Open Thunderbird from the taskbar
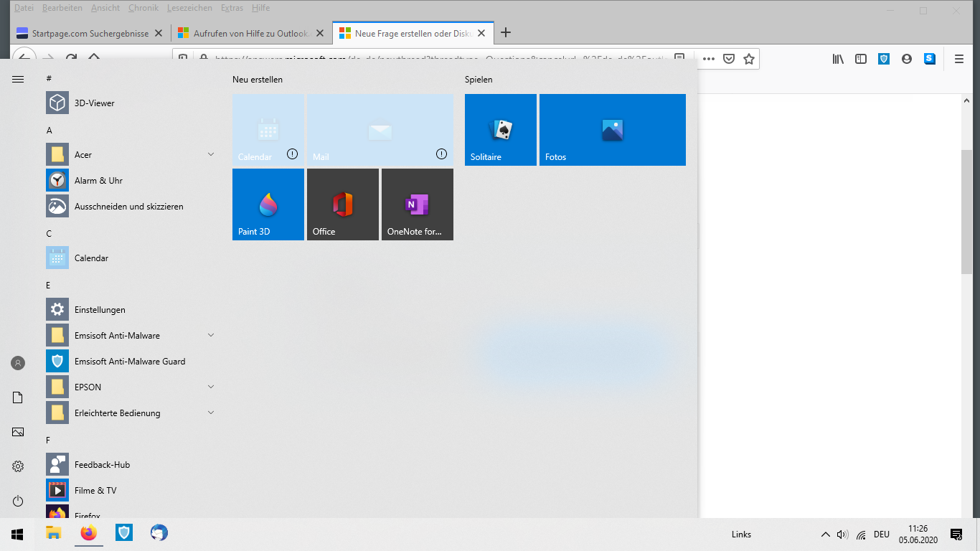The width and height of the screenshot is (980, 551). pos(159,533)
